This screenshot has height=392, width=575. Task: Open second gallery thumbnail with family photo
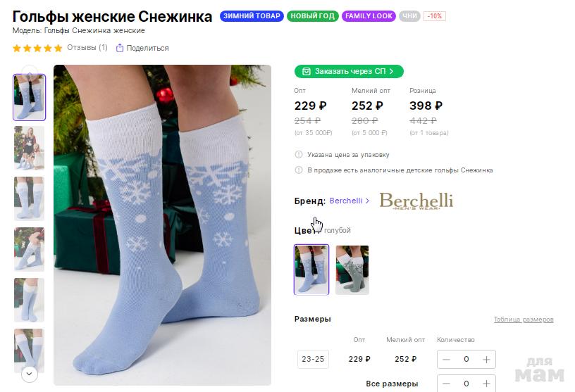[x=29, y=148]
